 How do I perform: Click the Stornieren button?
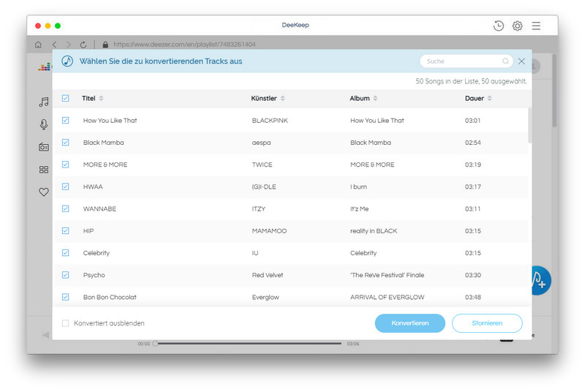pyautogui.click(x=487, y=323)
